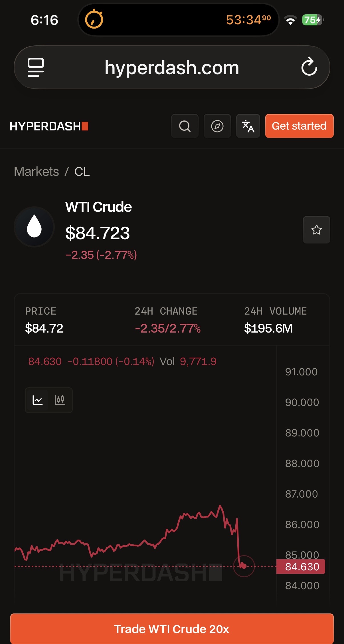
Task: Open the language translate icon
Action: (x=248, y=126)
